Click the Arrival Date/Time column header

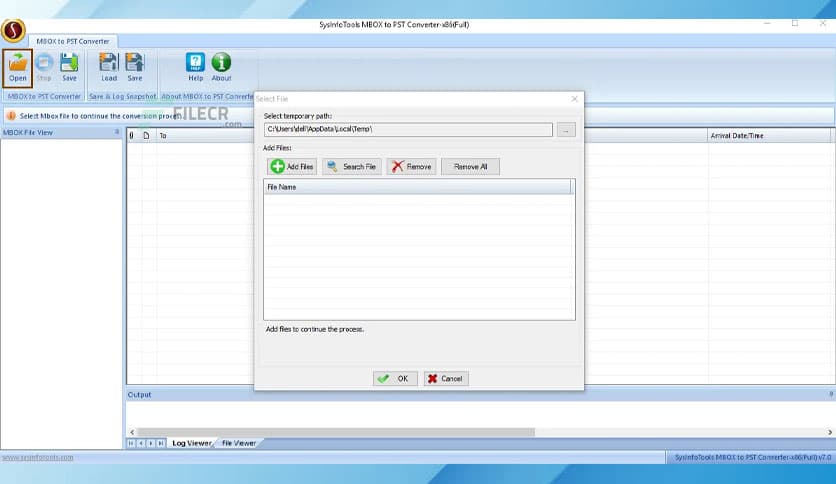click(x=769, y=135)
